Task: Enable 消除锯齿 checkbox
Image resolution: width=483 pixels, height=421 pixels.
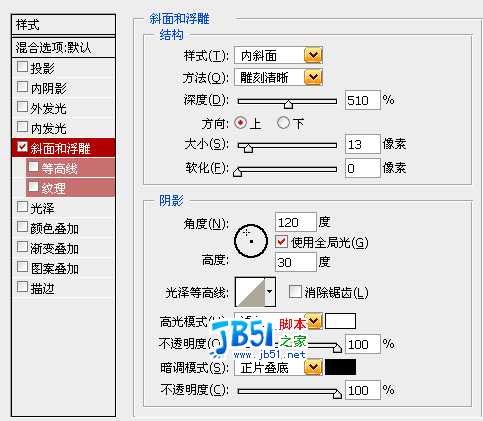Action: 295,292
